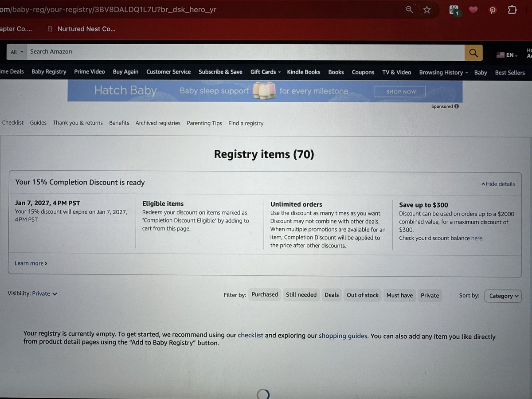The height and width of the screenshot is (399, 532).
Task: Go to Prime Video nav link
Action: pyautogui.click(x=90, y=71)
